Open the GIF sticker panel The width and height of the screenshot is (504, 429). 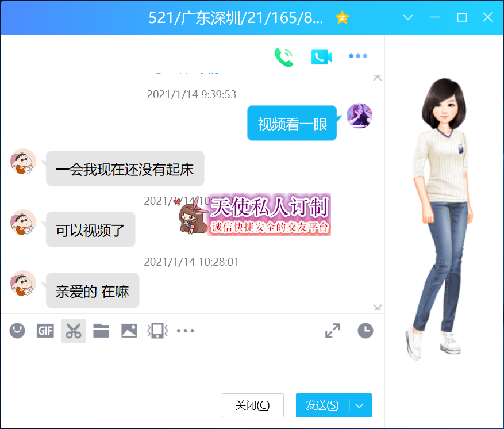(x=45, y=331)
